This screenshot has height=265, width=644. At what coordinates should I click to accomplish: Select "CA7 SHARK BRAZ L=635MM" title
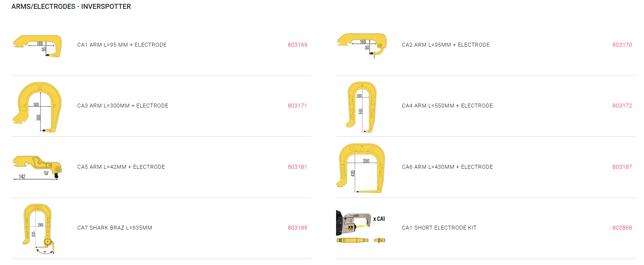click(114, 228)
